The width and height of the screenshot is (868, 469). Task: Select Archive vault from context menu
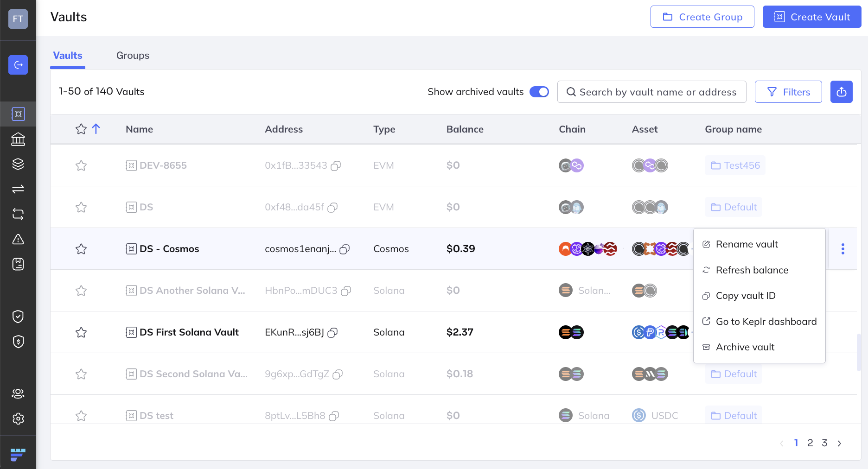point(745,347)
